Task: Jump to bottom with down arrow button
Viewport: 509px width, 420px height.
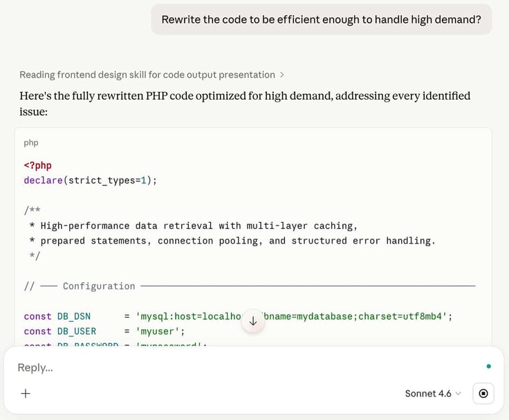Action: coord(253,321)
